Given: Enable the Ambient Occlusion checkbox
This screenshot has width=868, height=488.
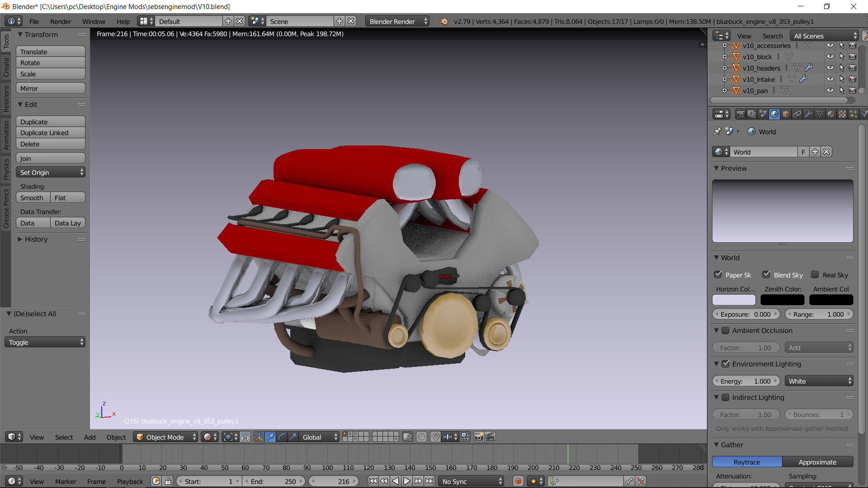Looking at the screenshot, I should 726,330.
